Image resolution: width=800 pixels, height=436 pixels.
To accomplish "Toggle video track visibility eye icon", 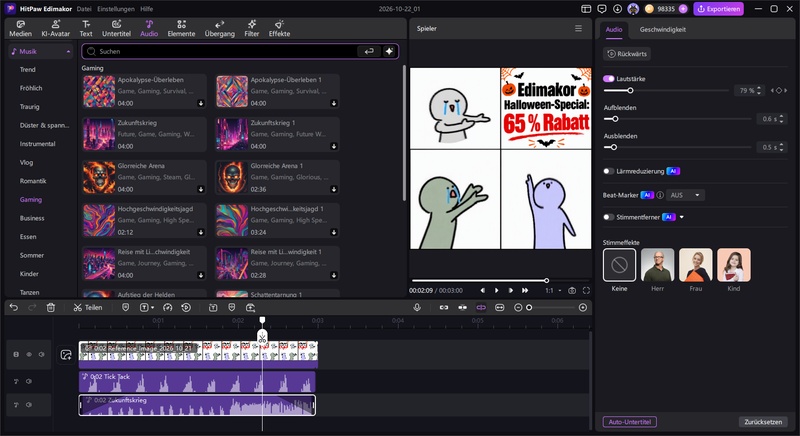I will [29, 354].
